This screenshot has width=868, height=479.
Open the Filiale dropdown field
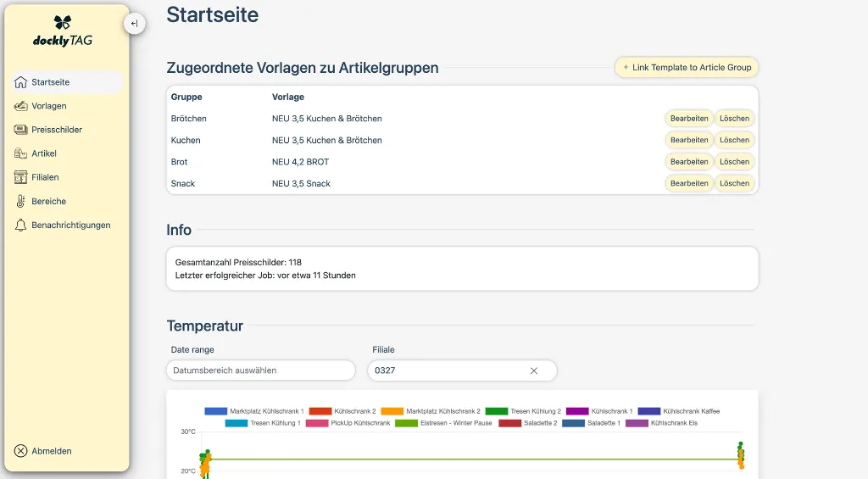coord(449,370)
